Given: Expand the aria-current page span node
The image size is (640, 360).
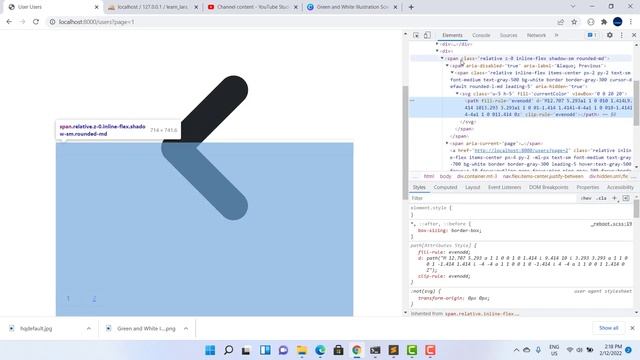Looking at the screenshot, I should pyautogui.click(x=447, y=143).
